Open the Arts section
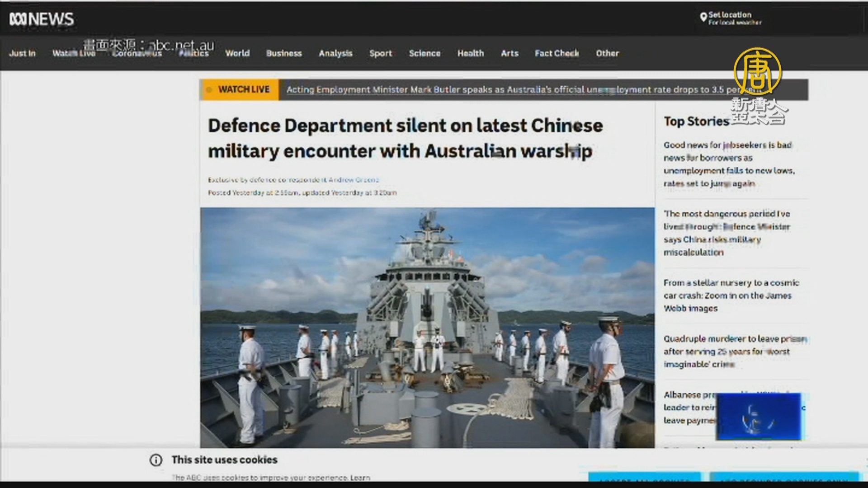This screenshot has height=488, width=868. point(509,53)
